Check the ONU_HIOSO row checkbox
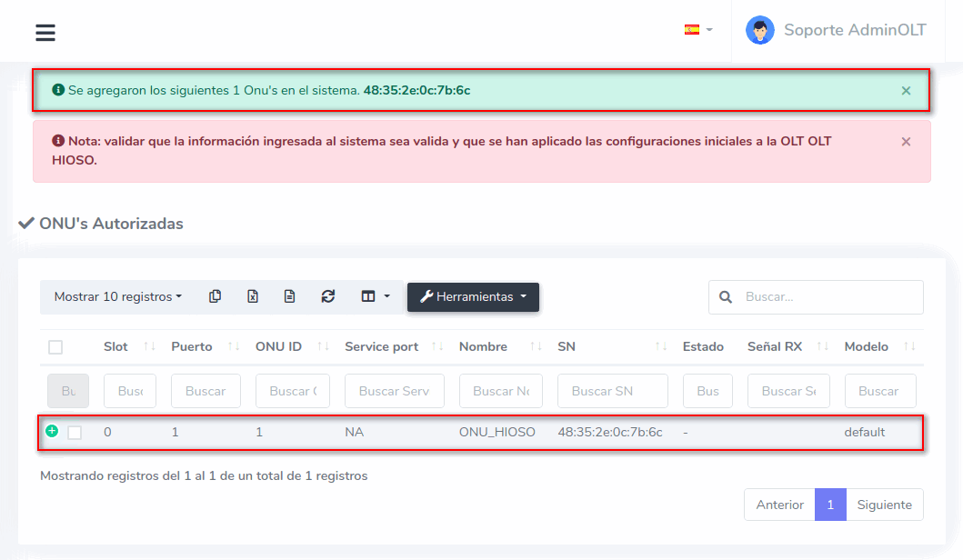 (75, 433)
